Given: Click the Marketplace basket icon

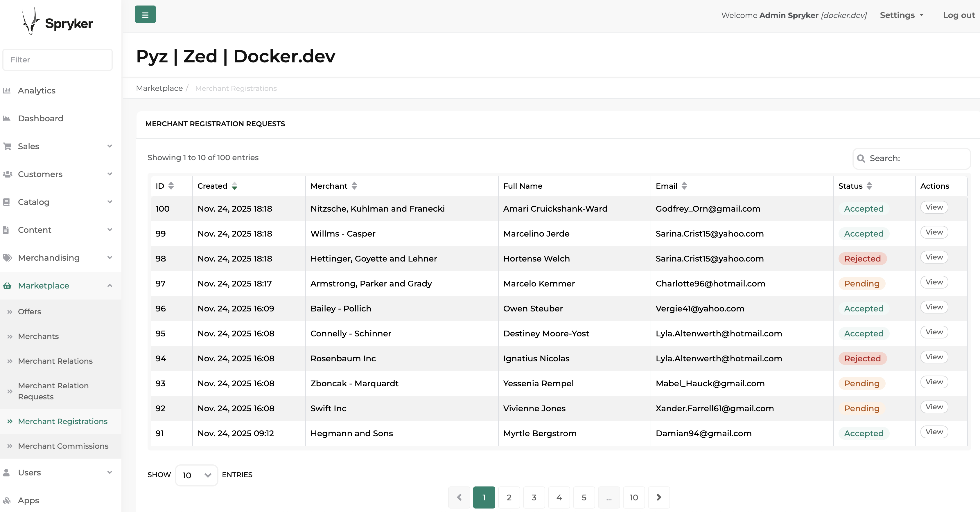Looking at the screenshot, I should 7,286.
